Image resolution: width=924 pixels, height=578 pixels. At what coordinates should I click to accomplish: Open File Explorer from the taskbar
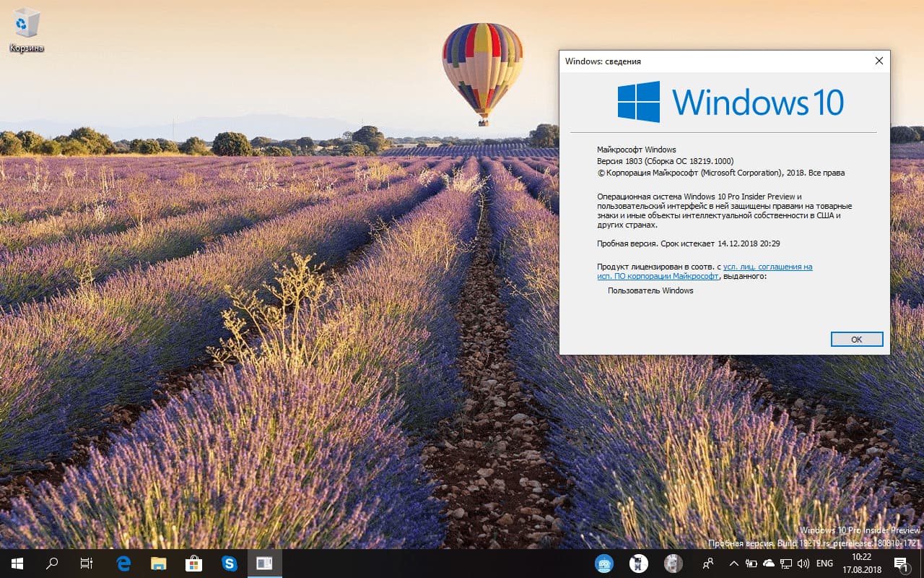pos(159,563)
